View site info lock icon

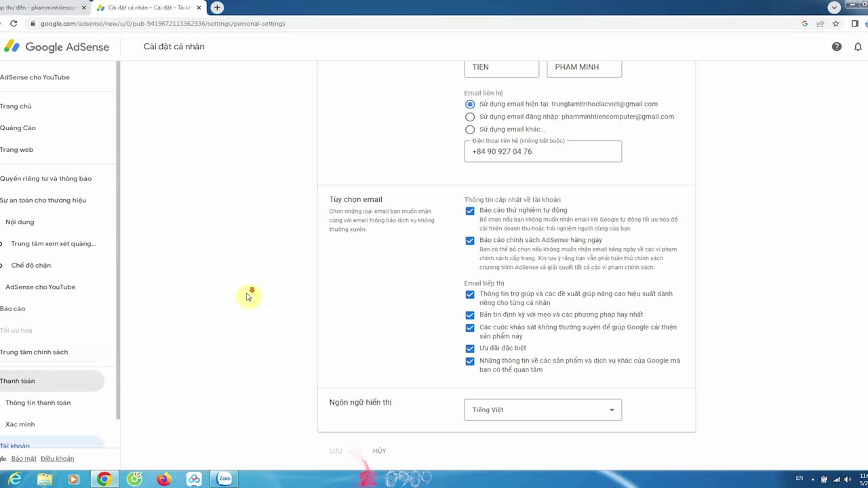(32, 23)
